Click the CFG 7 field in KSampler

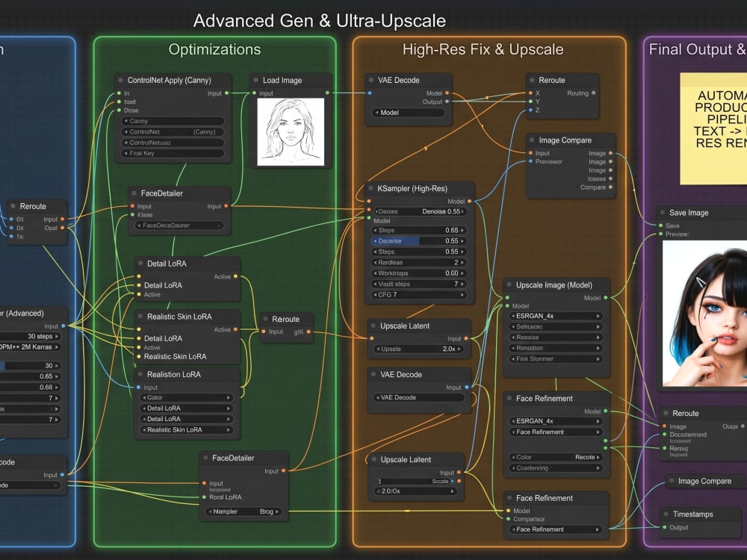click(x=419, y=295)
